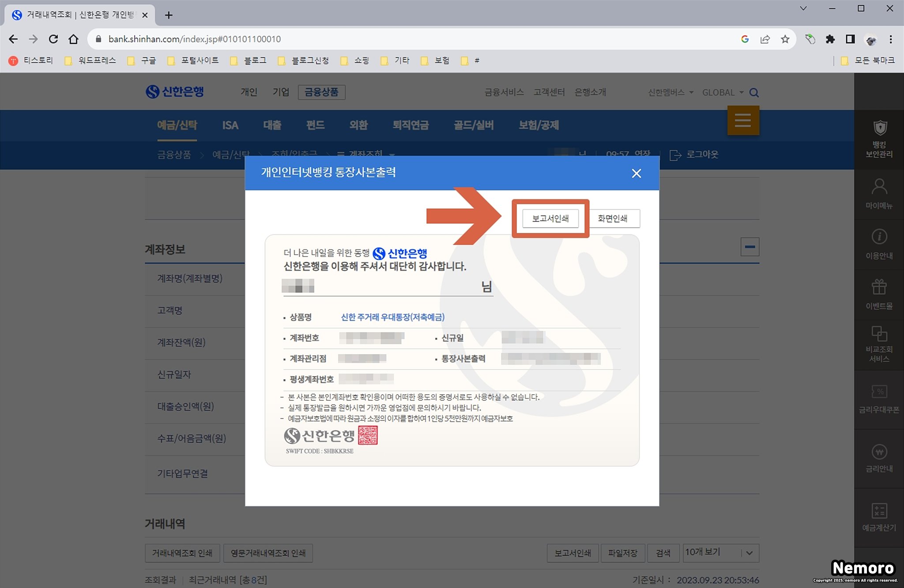Open the 마이메뉴 person icon

click(879, 187)
